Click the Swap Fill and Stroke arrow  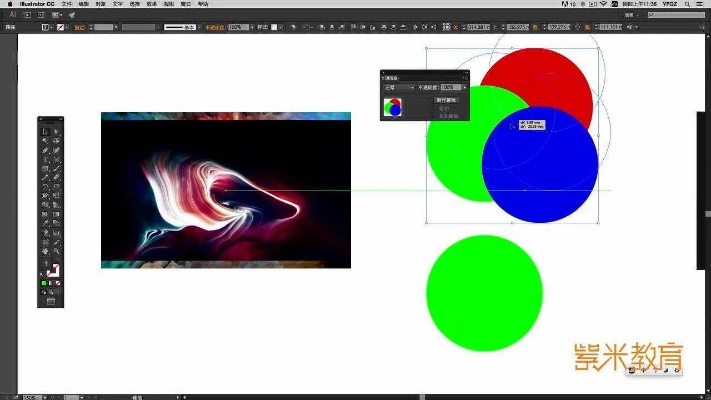tap(58, 261)
